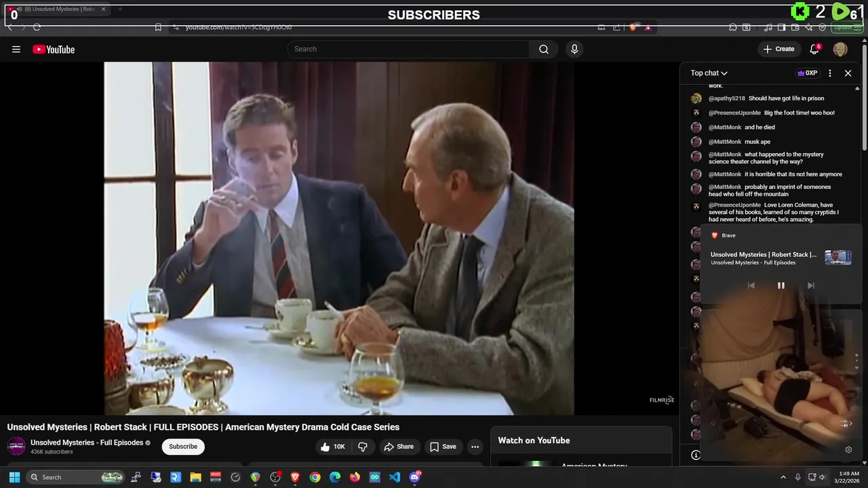Click the media popup video thumbnail
Viewport: 868px width, 488px height.
coord(837,258)
